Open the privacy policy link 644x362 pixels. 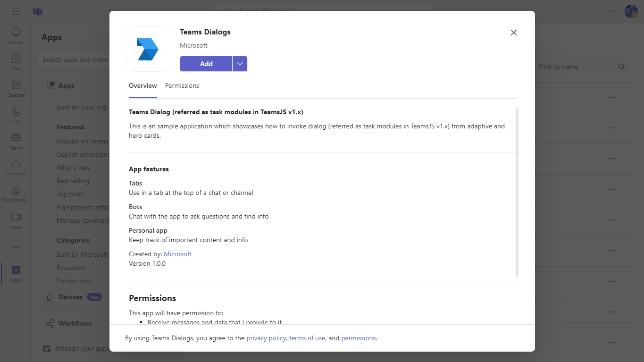pyautogui.click(x=266, y=338)
